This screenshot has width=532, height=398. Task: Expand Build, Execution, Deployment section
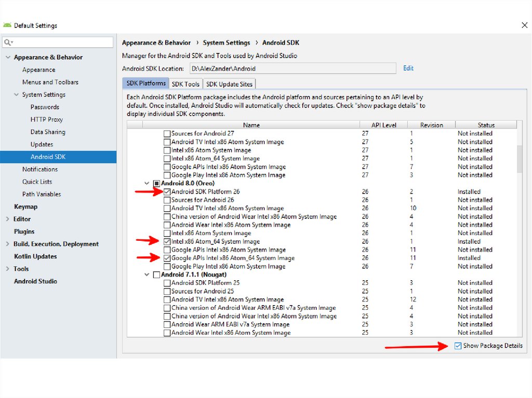point(7,244)
